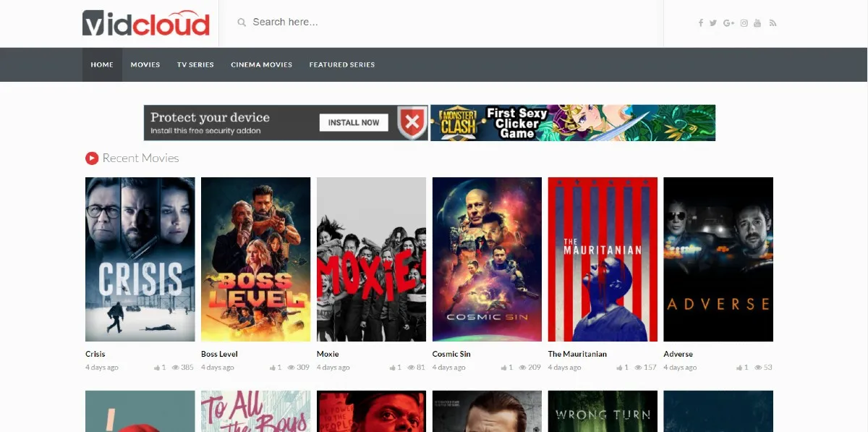Open the YouTube social icon
The height and width of the screenshot is (432, 868).
757,23
